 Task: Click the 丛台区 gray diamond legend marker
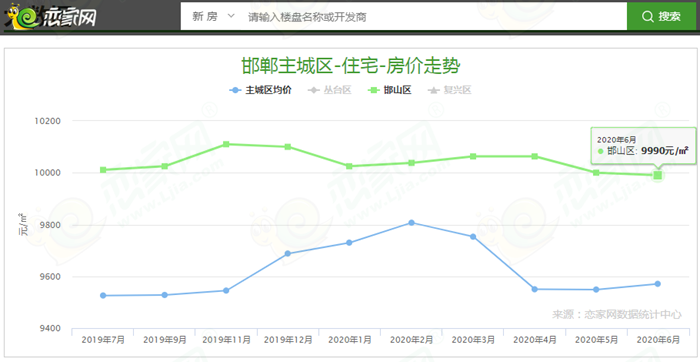tap(314, 90)
